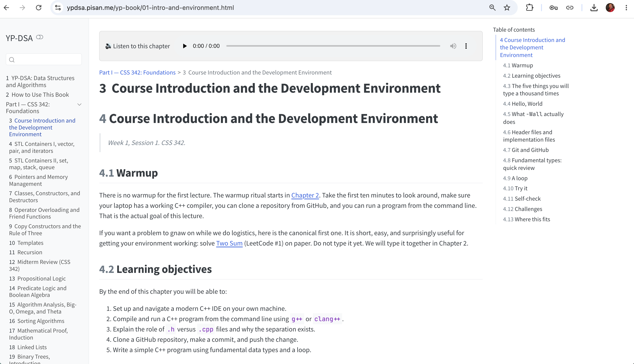634x364 pixels.
Task: Open the profile avatar
Action: coord(610,7)
